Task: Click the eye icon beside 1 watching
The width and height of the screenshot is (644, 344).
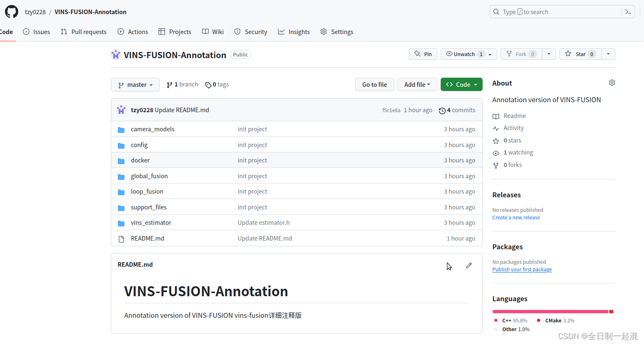Action: pyautogui.click(x=496, y=153)
